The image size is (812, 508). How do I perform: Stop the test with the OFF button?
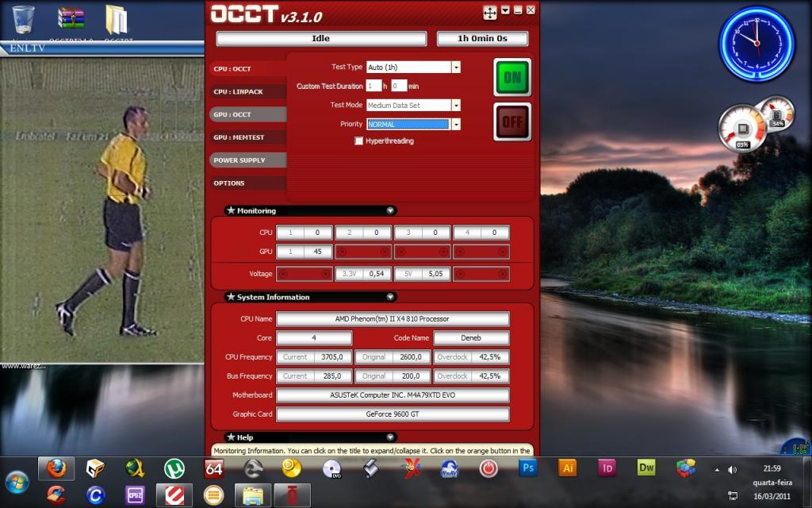click(512, 121)
